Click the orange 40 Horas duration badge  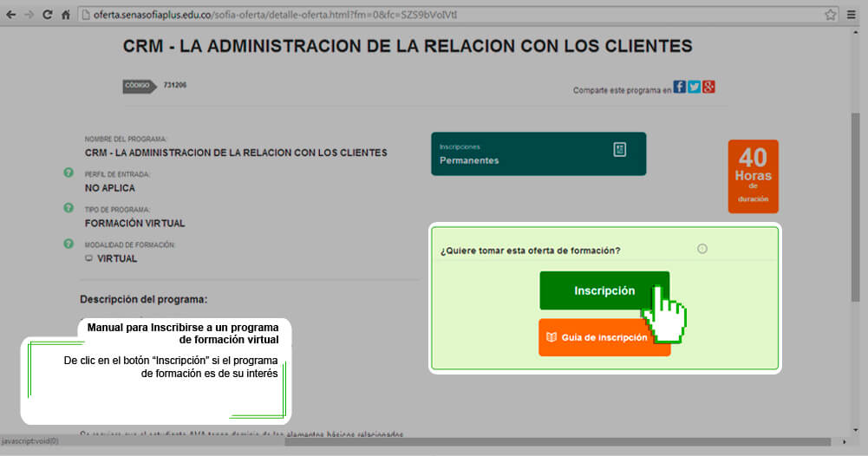[753, 176]
